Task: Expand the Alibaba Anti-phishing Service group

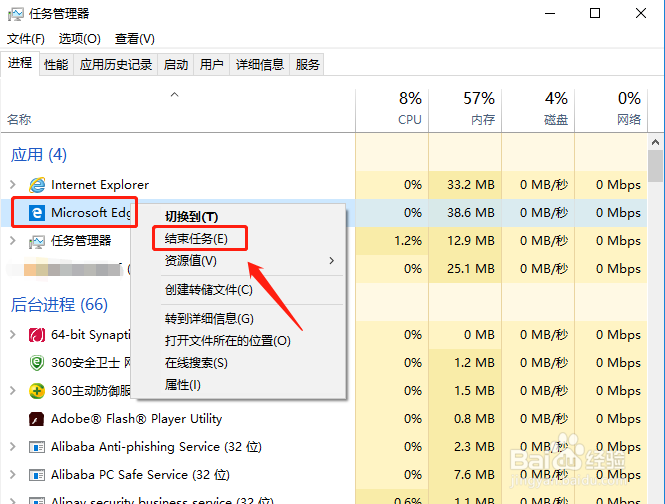Action: 13,446
